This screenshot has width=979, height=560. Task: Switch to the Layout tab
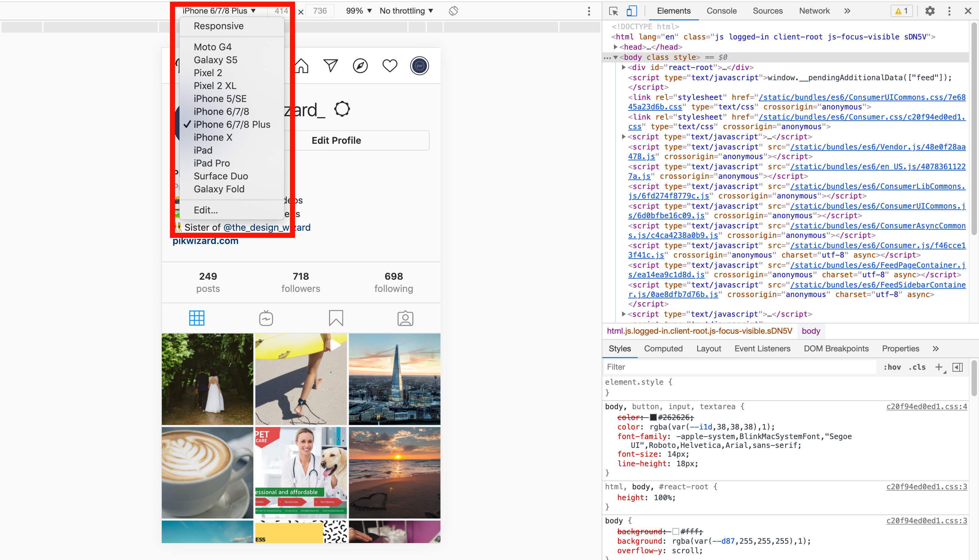[x=708, y=348]
